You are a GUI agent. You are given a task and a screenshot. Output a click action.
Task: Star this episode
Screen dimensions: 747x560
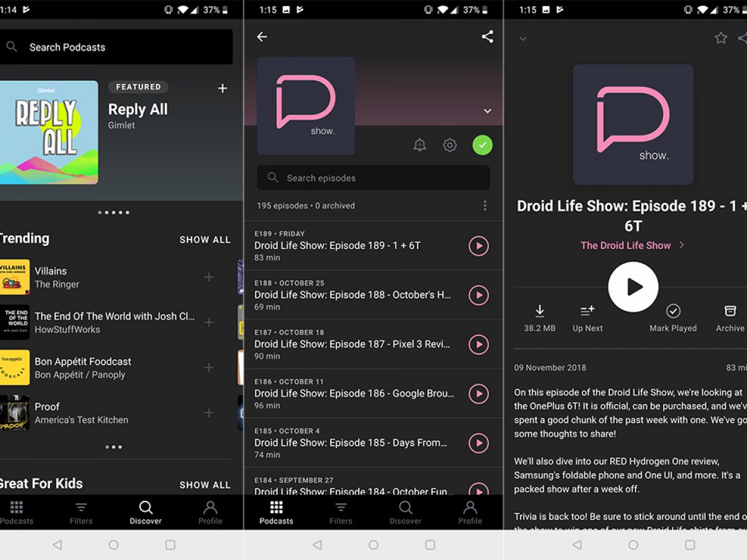click(721, 38)
